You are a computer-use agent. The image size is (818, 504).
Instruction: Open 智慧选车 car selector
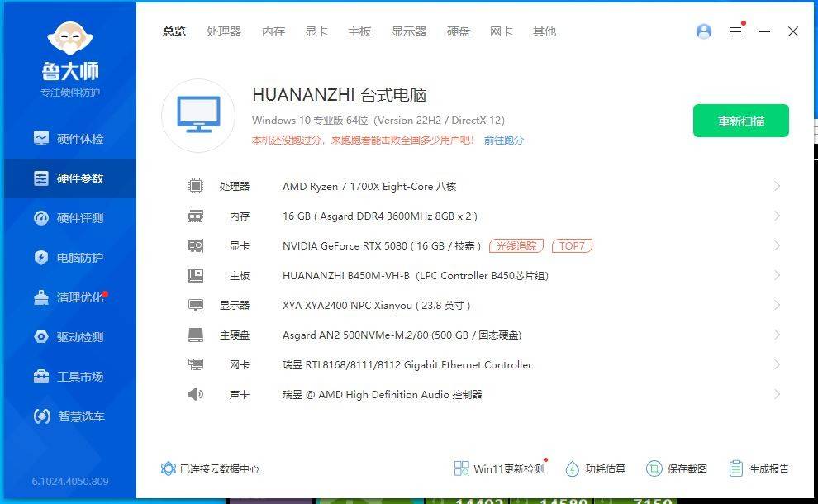[x=69, y=416]
